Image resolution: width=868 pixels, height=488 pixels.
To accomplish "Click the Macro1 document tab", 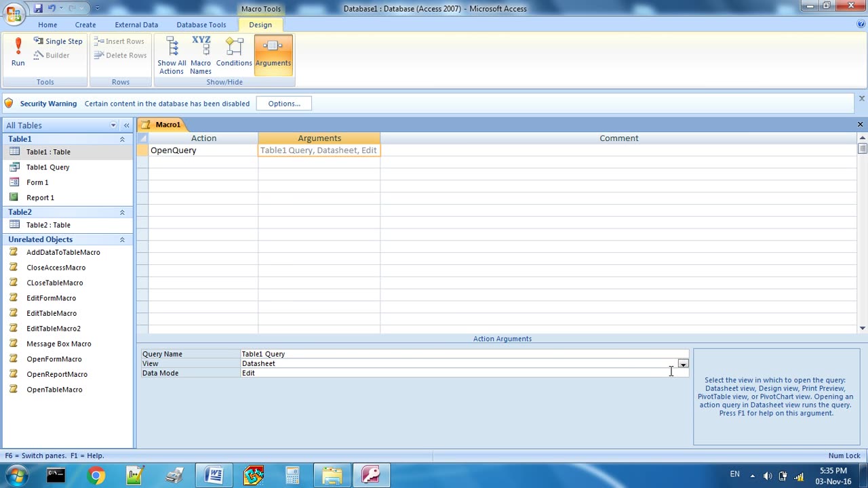I will tap(161, 125).
